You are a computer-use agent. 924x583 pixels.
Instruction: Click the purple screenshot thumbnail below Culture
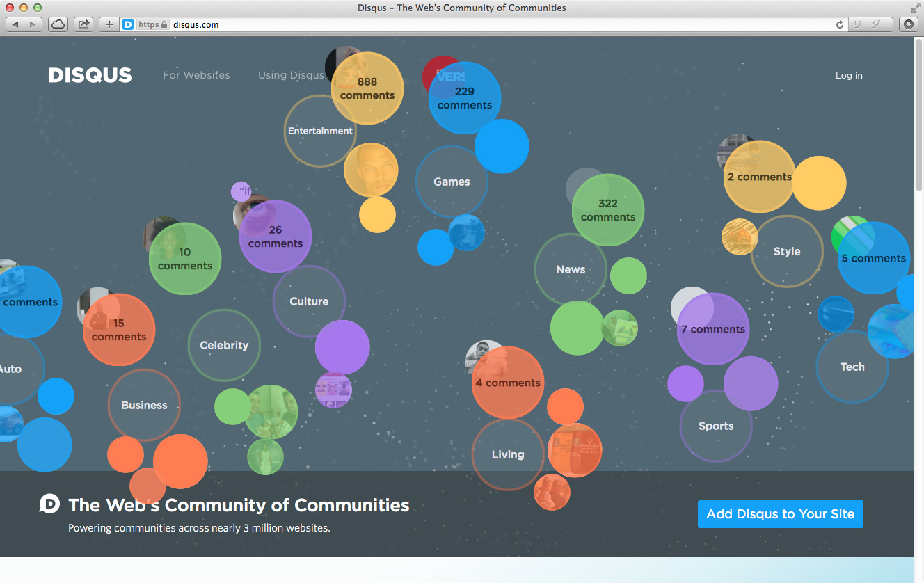point(333,390)
